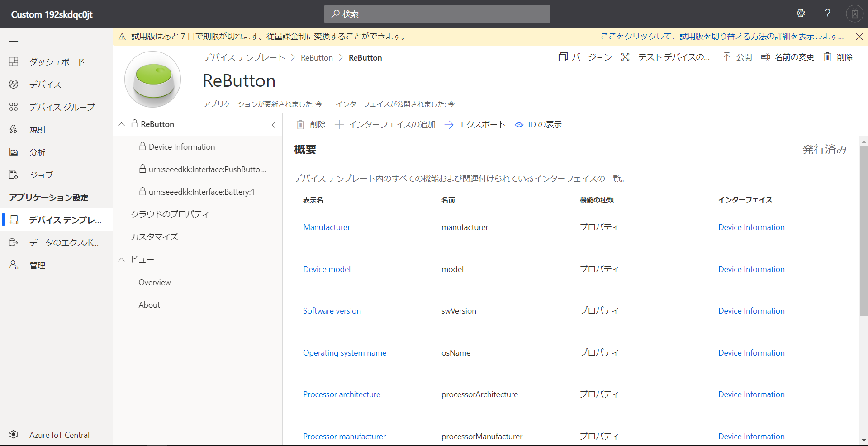Click the vertical scrollbar in overview pane

(x=863, y=230)
